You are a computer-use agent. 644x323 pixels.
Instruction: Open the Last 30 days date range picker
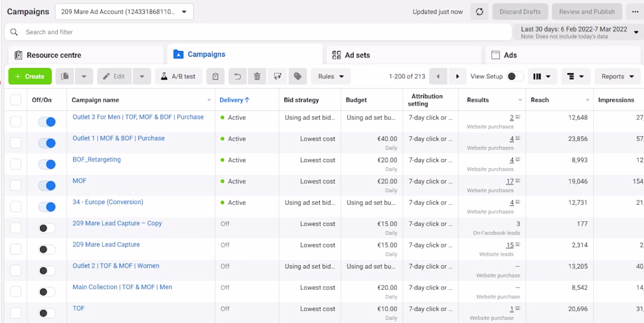(578, 32)
